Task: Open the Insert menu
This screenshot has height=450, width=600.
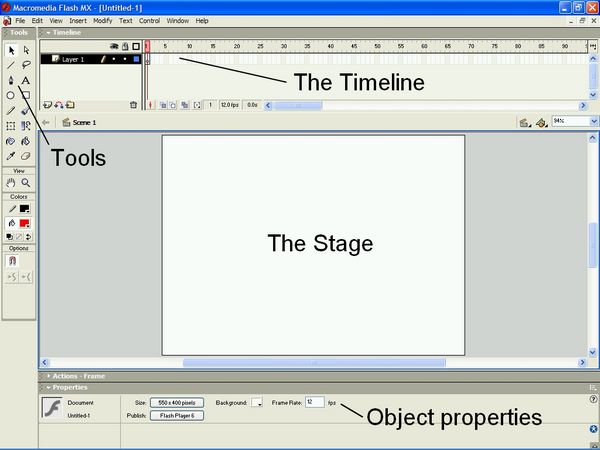Action: tap(77, 20)
